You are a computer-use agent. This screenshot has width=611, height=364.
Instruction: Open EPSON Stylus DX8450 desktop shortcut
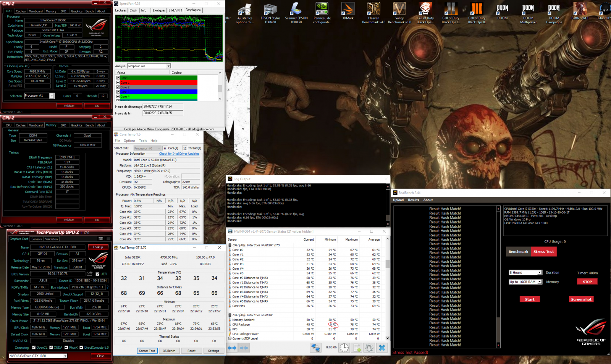click(270, 13)
